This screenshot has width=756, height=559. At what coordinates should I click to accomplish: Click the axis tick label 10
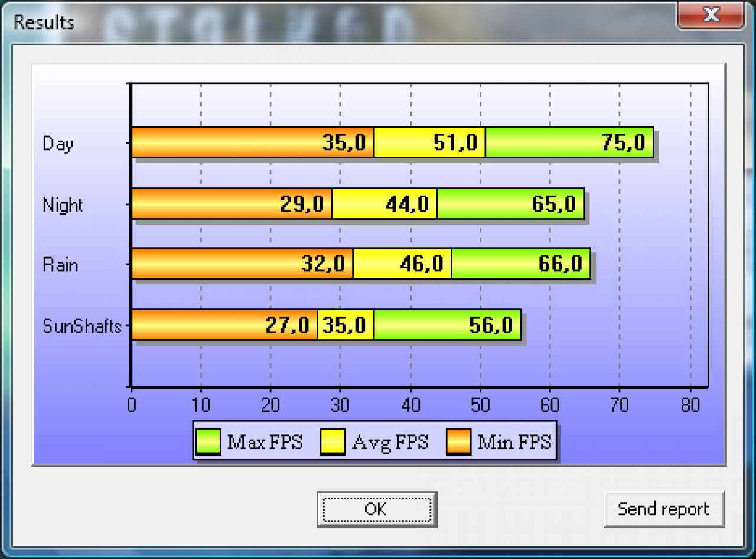(201, 405)
